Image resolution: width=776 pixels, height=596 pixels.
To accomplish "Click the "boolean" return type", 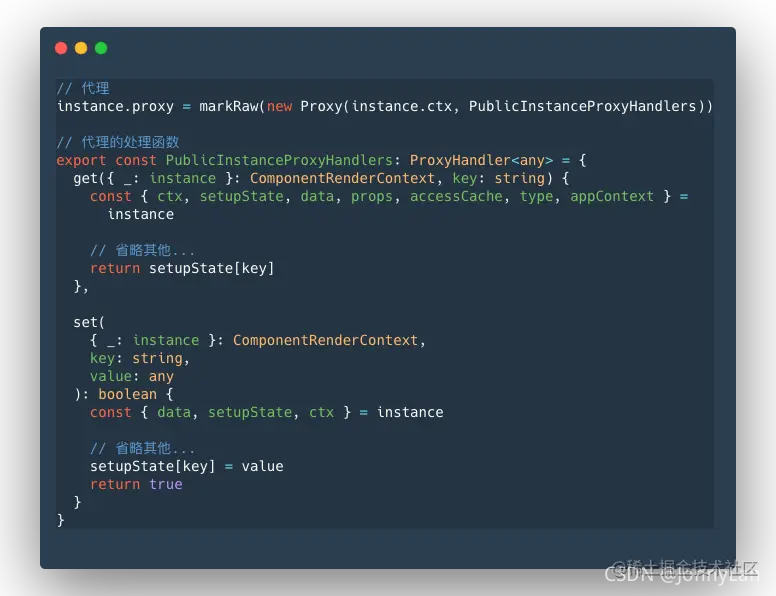I will (x=127, y=394).
